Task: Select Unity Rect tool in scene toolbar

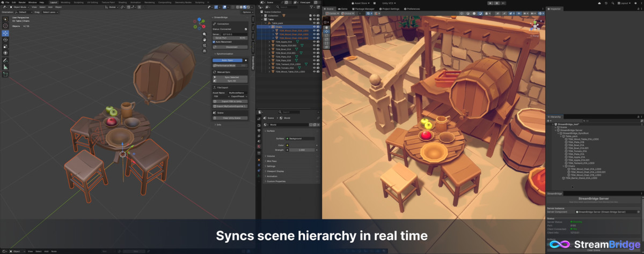Action: (326, 42)
